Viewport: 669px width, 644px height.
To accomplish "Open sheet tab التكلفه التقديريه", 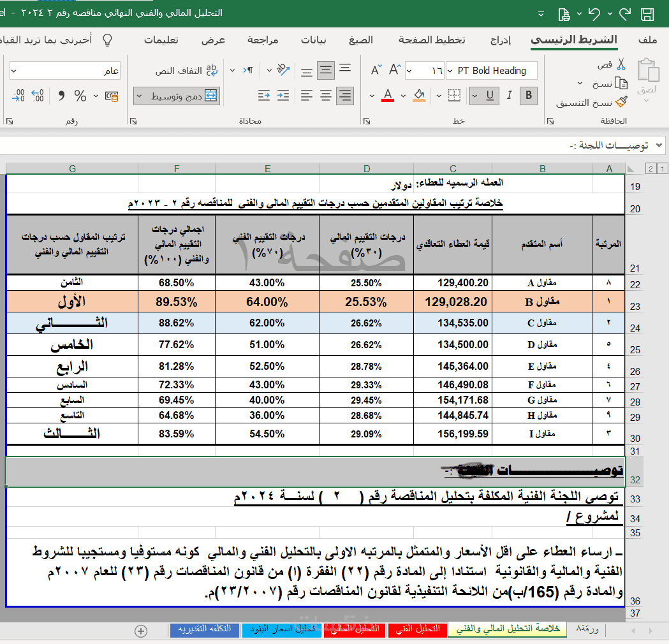I will pyautogui.click(x=204, y=629).
